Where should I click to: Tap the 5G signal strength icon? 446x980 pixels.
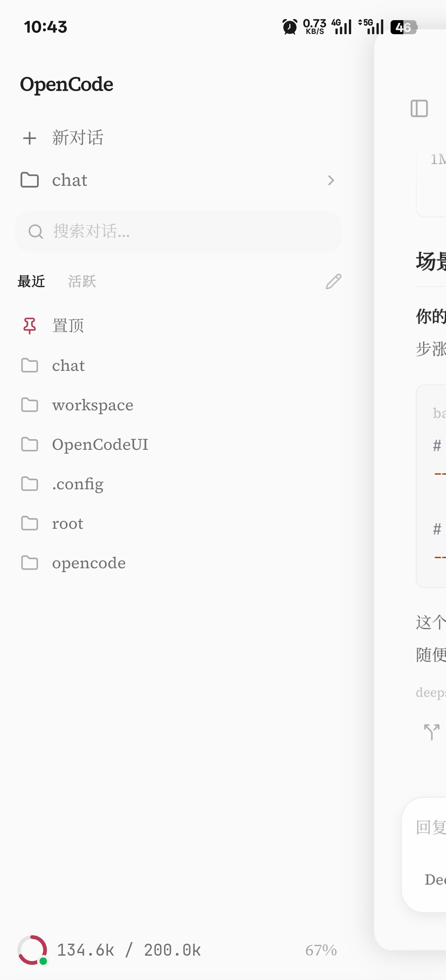(x=370, y=27)
